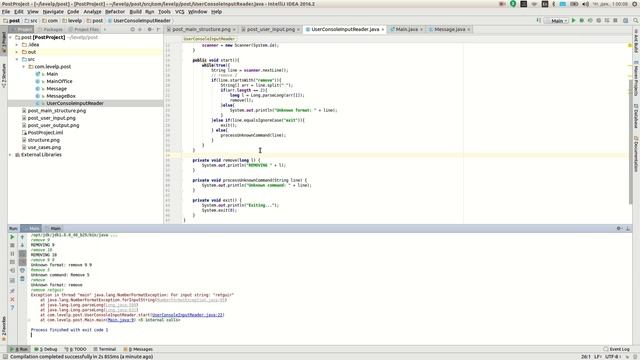Image resolution: width=640 pixels, height=360 pixels.
Task: Open Run panel help question mark
Action: pos(12,308)
